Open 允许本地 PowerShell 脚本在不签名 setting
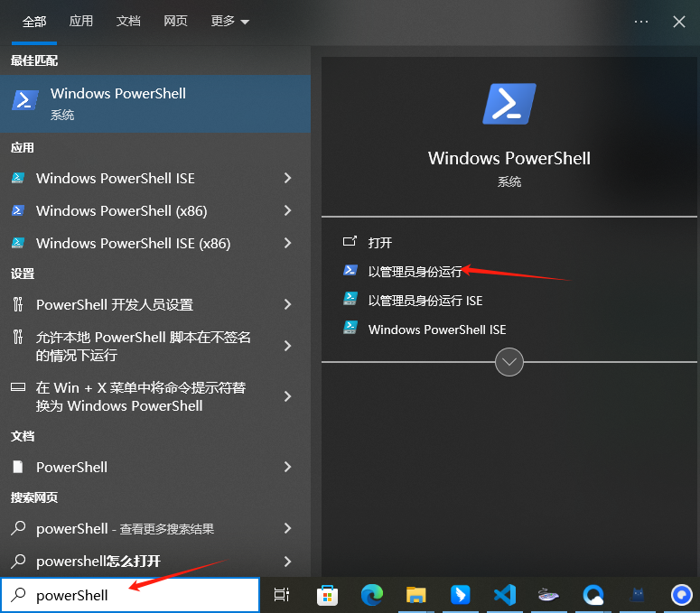The image size is (700, 613). point(155,346)
